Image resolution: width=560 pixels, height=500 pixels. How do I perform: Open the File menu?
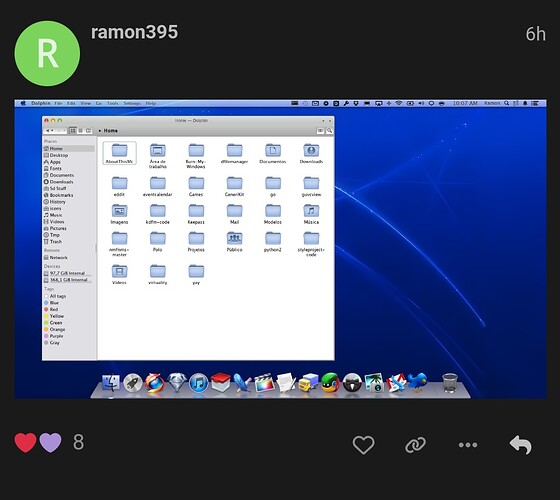click(x=58, y=103)
